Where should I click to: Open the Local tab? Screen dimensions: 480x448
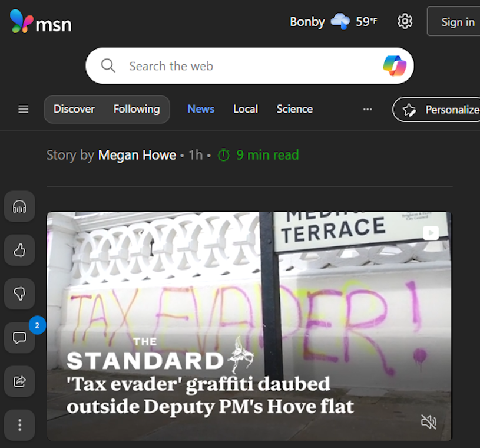pos(246,109)
